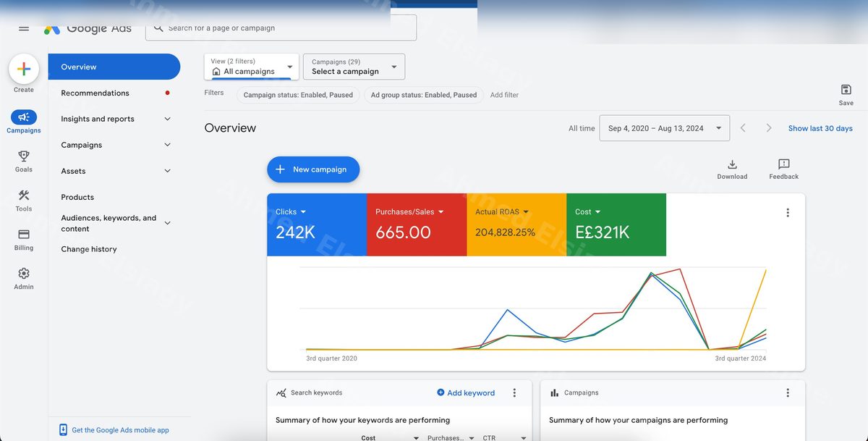Screen dimensions: 868x441
Task: Open the Campaigns card three-dot menu
Action: (788, 393)
